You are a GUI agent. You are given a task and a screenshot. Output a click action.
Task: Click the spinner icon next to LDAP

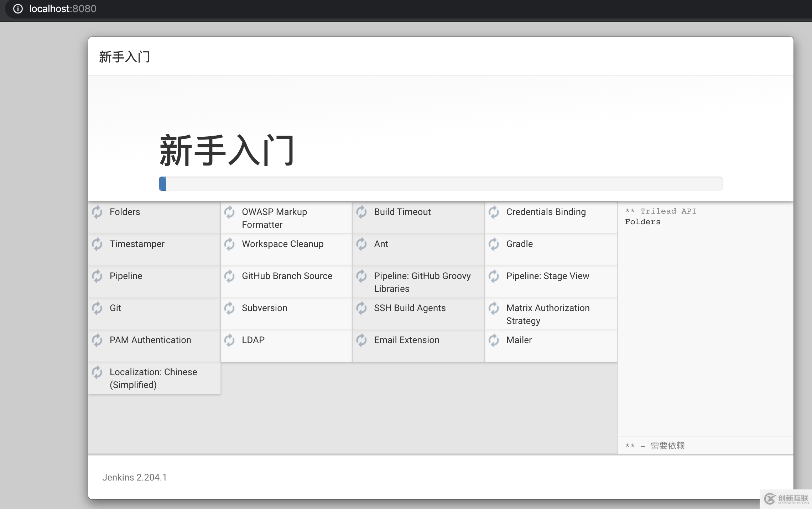click(229, 340)
